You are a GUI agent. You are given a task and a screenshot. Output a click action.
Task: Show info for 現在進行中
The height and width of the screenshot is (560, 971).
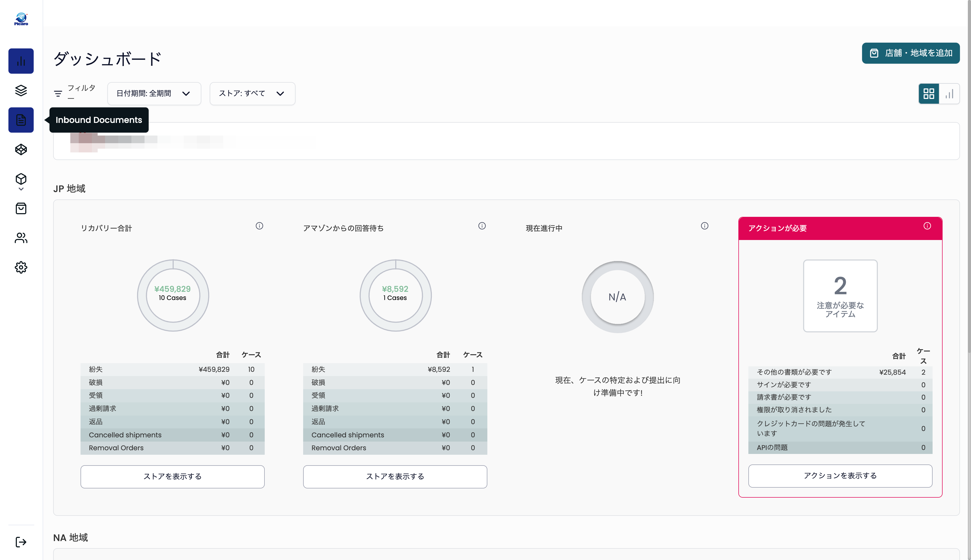(705, 226)
